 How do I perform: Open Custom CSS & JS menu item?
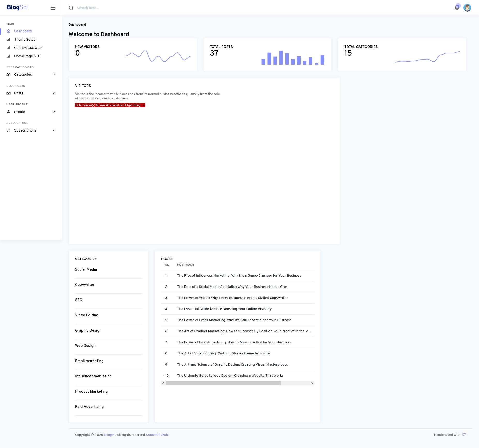tap(28, 48)
